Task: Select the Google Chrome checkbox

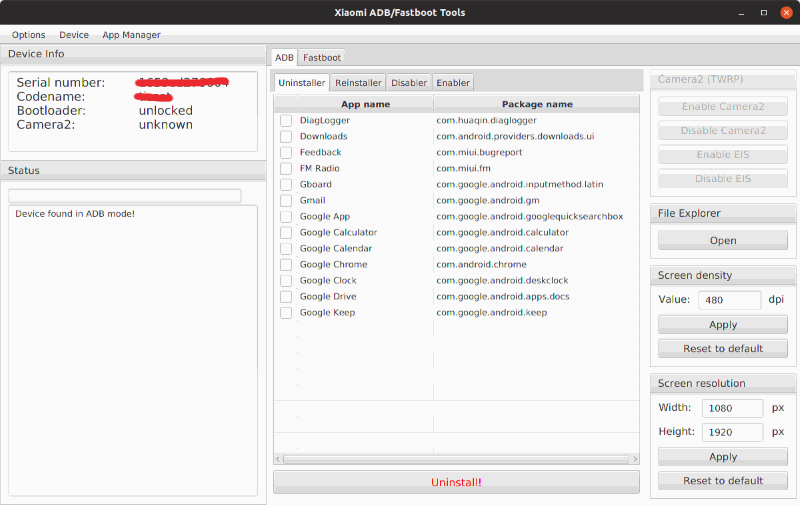Action: 286,264
